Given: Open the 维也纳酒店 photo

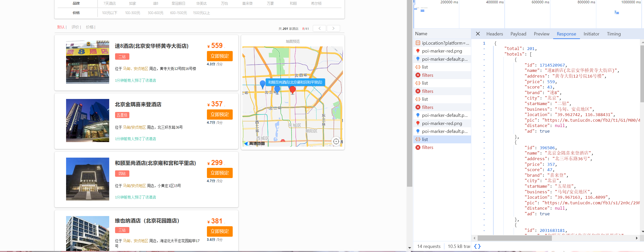Looking at the screenshot, I should [88, 233].
